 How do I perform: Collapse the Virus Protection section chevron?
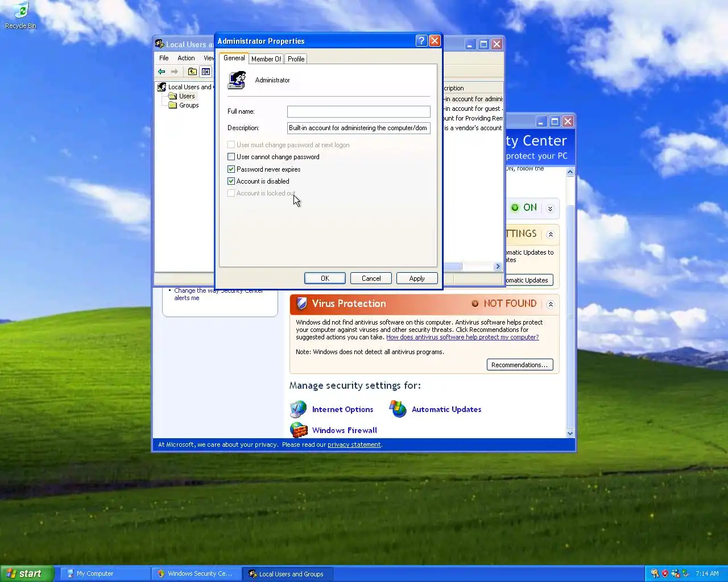point(550,304)
